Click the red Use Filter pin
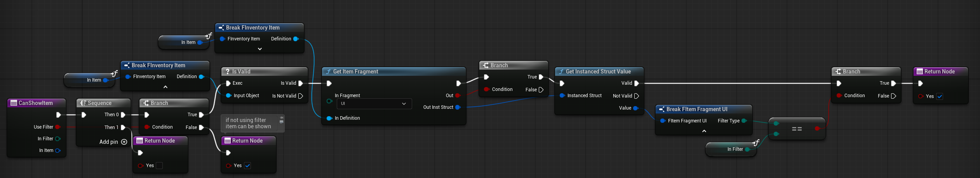Screen dimensions: 980x178 tap(58, 127)
